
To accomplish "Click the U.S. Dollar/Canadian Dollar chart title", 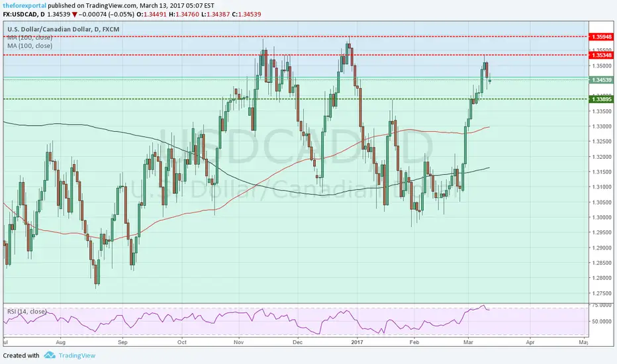I will coord(64,29).
